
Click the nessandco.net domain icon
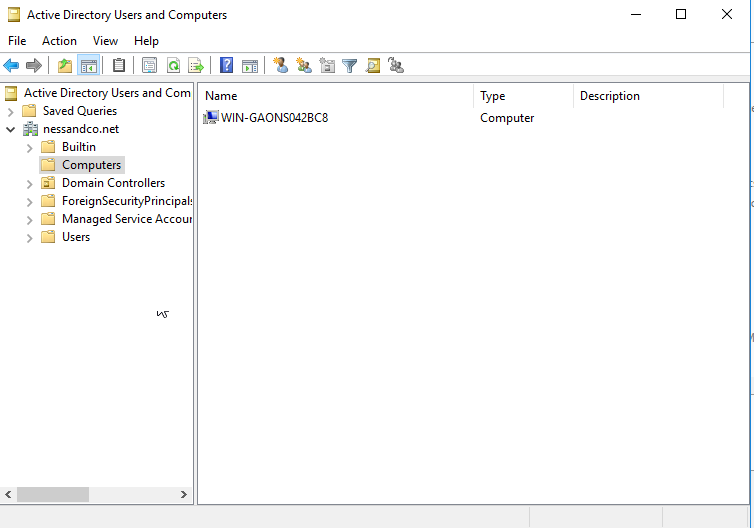30,129
